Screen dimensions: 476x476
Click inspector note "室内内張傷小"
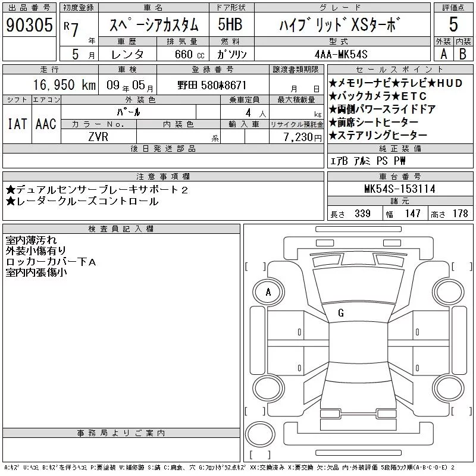pyautogui.click(x=36, y=273)
